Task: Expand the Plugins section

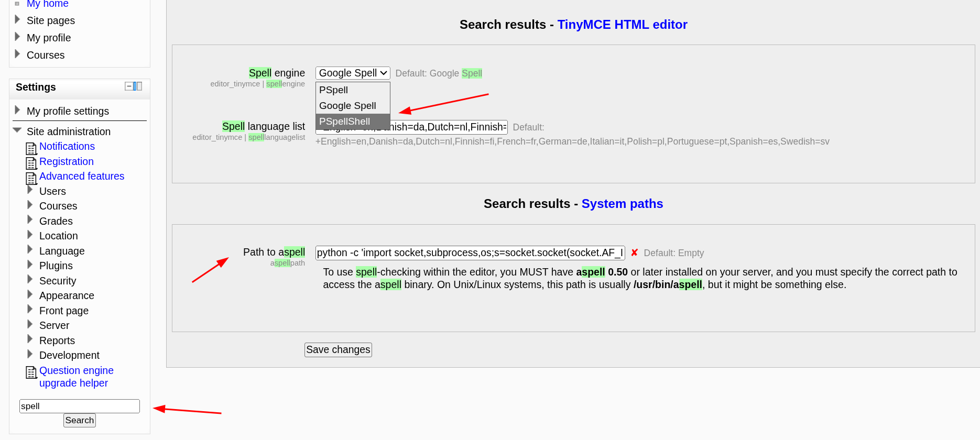Action: pos(30,265)
